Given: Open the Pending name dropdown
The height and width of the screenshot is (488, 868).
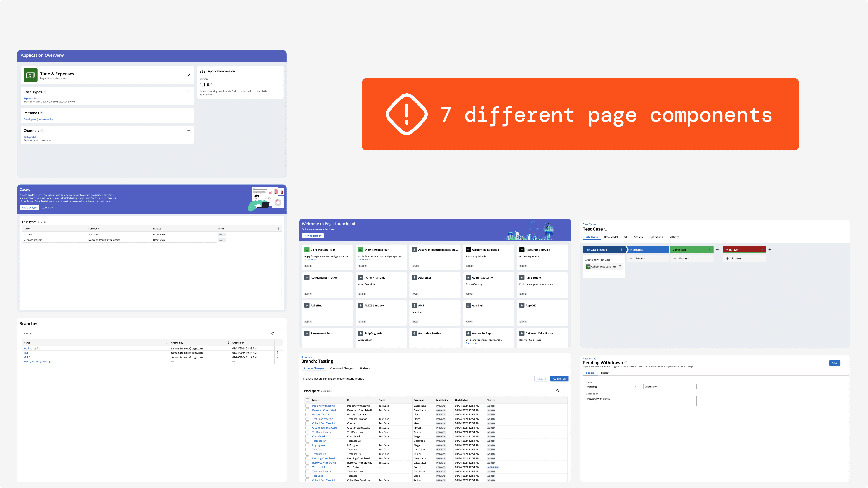Looking at the screenshot, I should pos(612,387).
